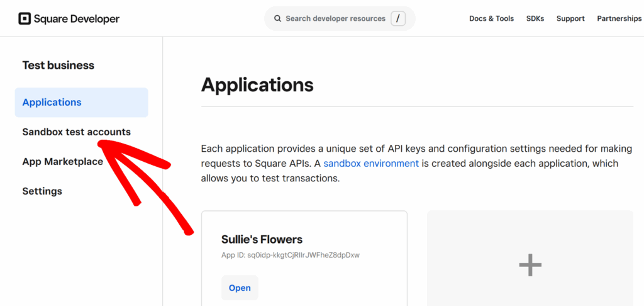Open the SDKs menu
This screenshot has height=306, width=644.
pyautogui.click(x=535, y=19)
